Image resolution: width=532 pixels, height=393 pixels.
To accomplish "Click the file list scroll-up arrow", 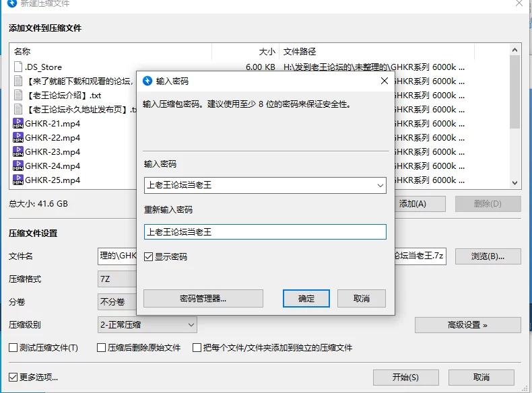I will click(514, 50).
